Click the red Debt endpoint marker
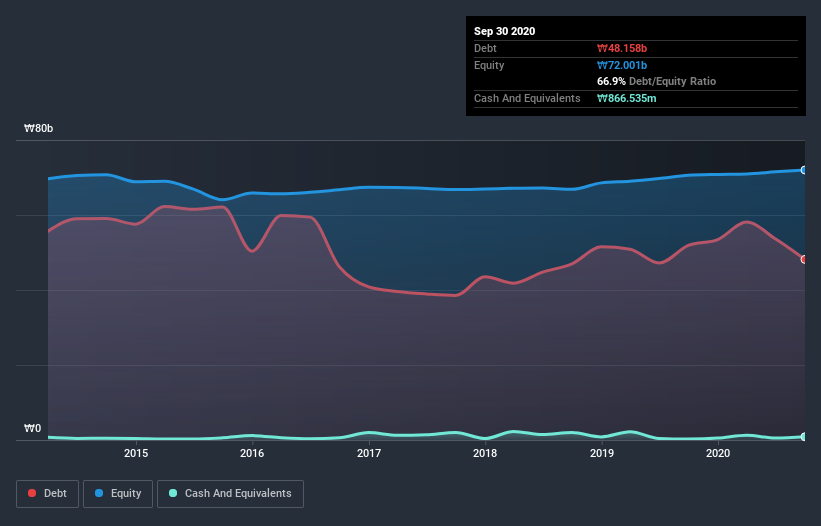 (804, 259)
